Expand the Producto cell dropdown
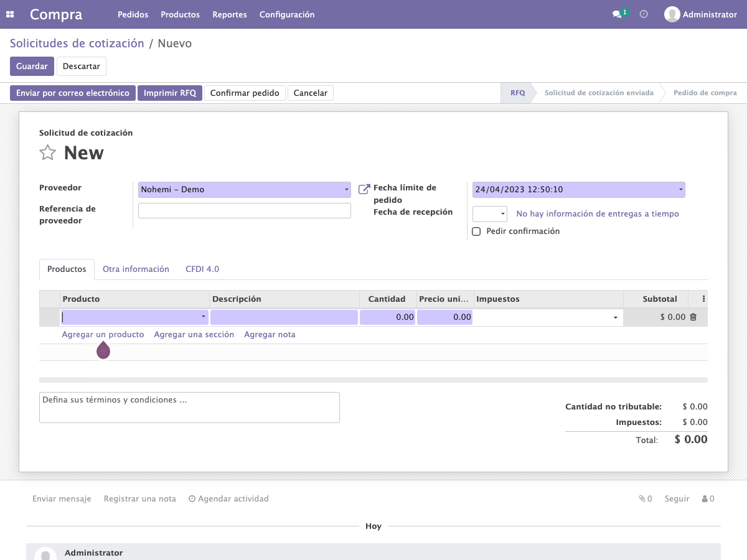This screenshot has height=560, width=747. point(204,317)
